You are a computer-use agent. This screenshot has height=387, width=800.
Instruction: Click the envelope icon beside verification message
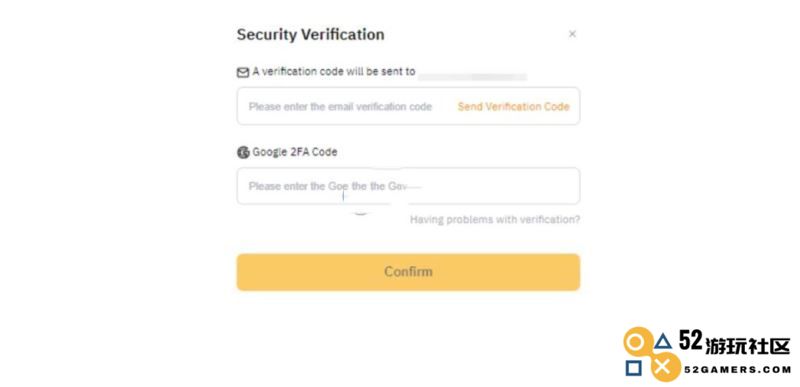pyautogui.click(x=243, y=72)
